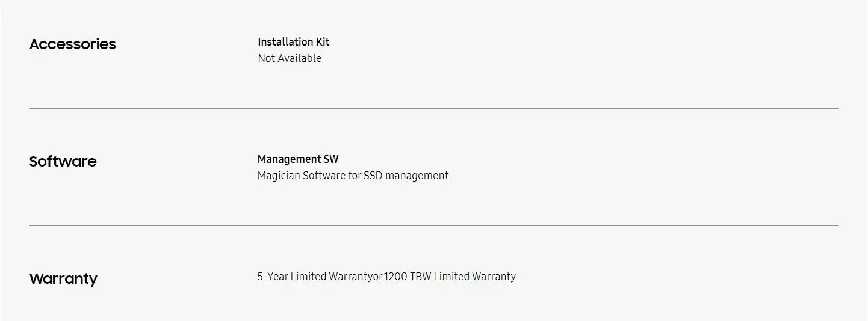Click the word Magician in software description
The height and width of the screenshot is (321, 868).
coord(278,176)
